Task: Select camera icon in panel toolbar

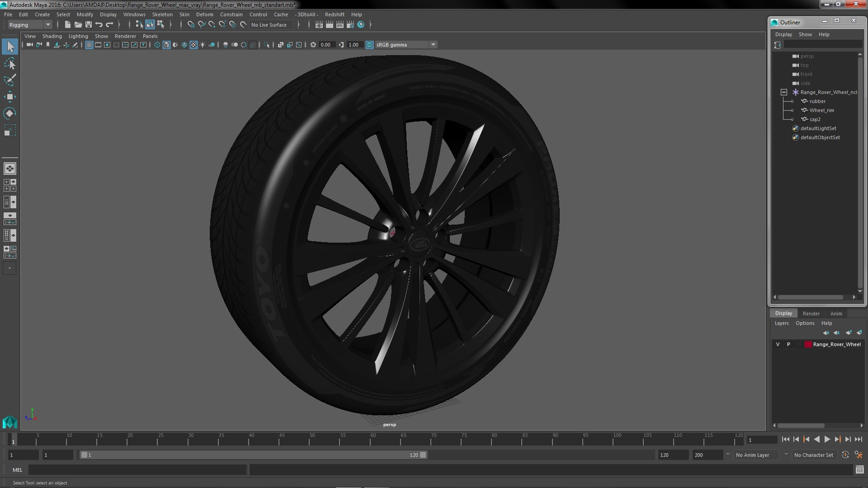Action: click(x=30, y=45)
